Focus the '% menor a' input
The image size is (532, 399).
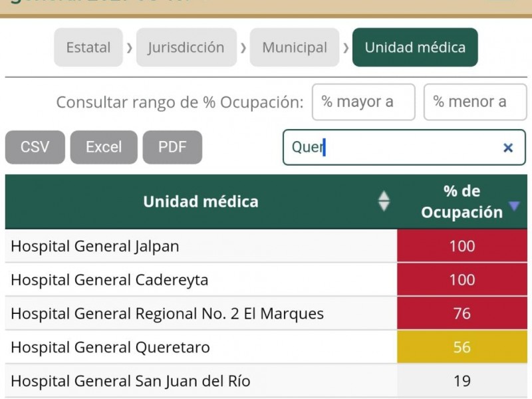click(475, 102)
